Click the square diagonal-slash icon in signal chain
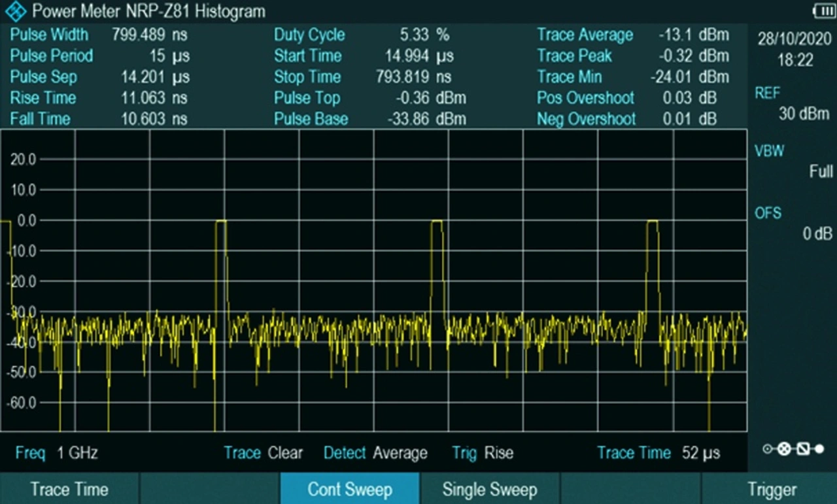This screenshot has width=837, height=504. [x=803, y=449]
